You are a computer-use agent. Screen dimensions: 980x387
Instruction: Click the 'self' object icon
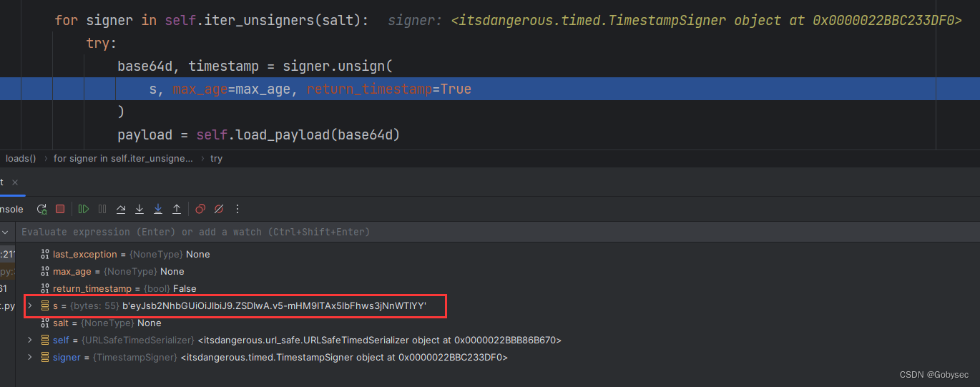point(45,340)
